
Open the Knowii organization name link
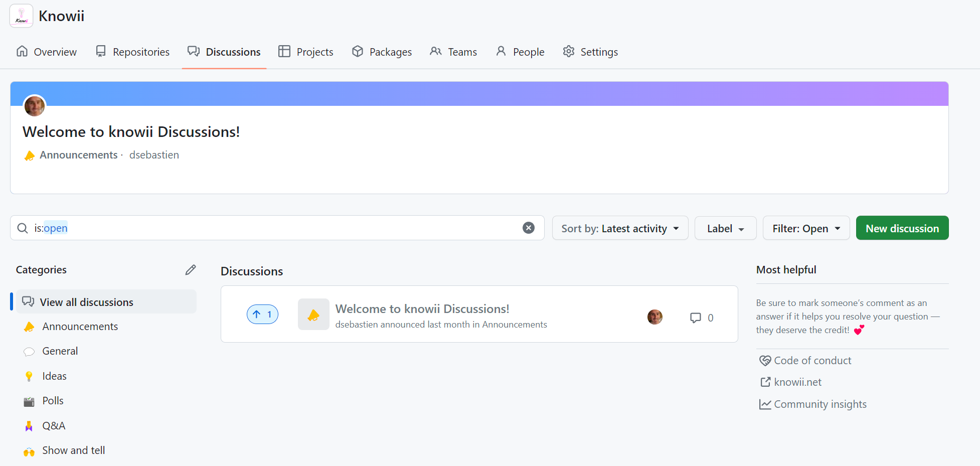coord(61,16)
